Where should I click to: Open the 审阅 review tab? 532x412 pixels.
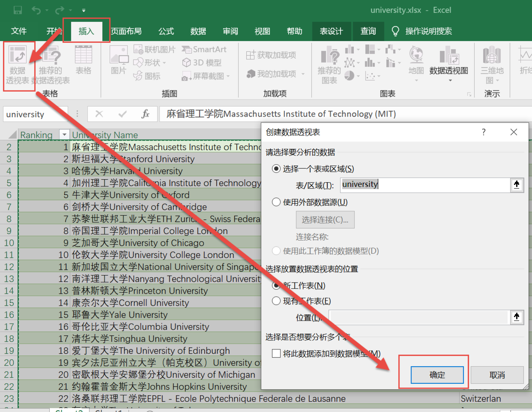[x=230, y=31]
